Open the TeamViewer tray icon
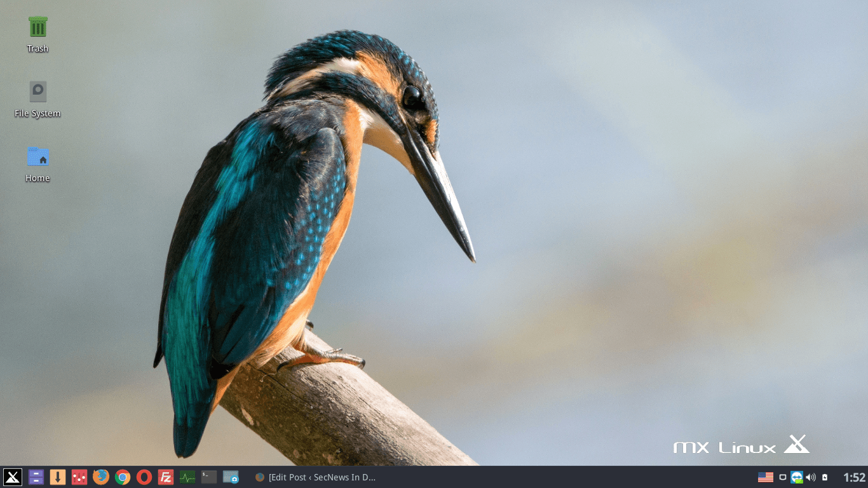868x488 pixels. coord(797,477)
